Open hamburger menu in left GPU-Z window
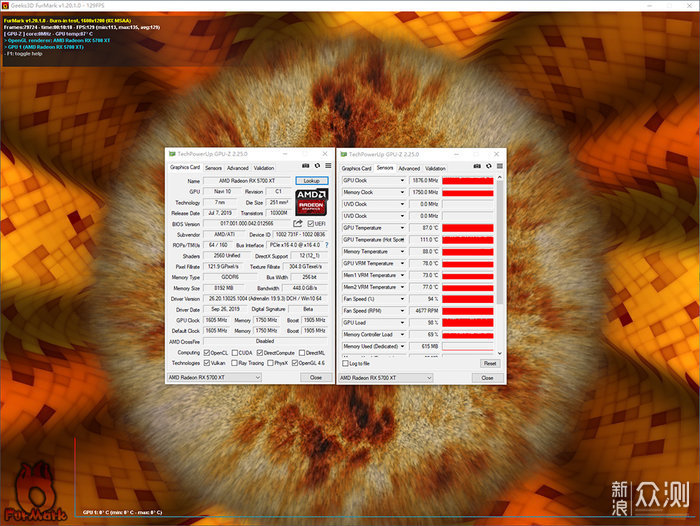Viewport: 700px width, 526px height. tap(328, 166)
